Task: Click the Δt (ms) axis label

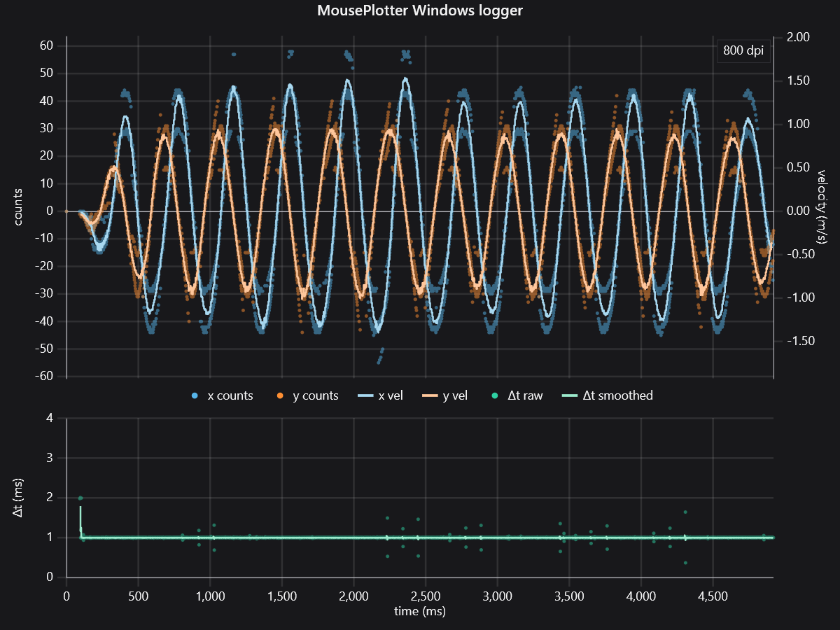Action: click(x=19, y=498)
